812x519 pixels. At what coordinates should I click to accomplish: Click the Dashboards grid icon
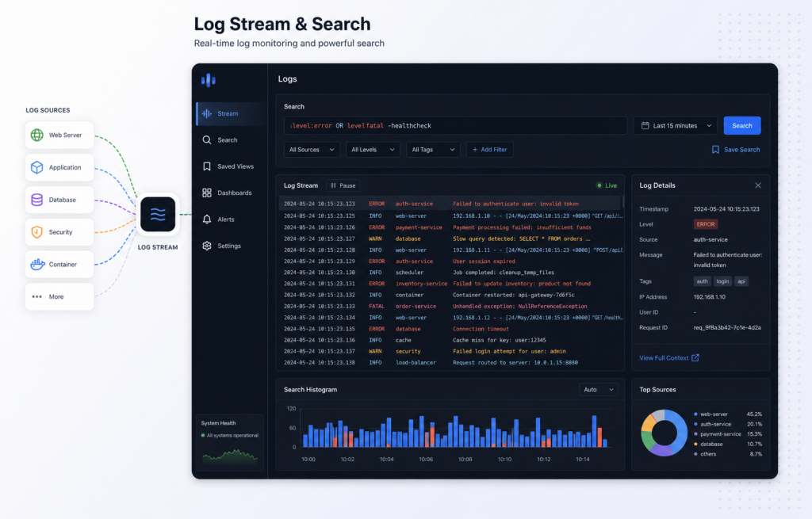click(x=207, y=193)
